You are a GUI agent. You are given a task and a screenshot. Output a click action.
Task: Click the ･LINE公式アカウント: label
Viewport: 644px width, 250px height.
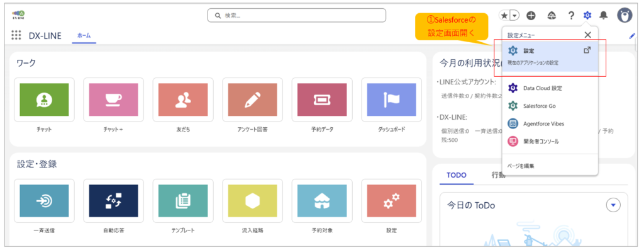click(466, 82)
